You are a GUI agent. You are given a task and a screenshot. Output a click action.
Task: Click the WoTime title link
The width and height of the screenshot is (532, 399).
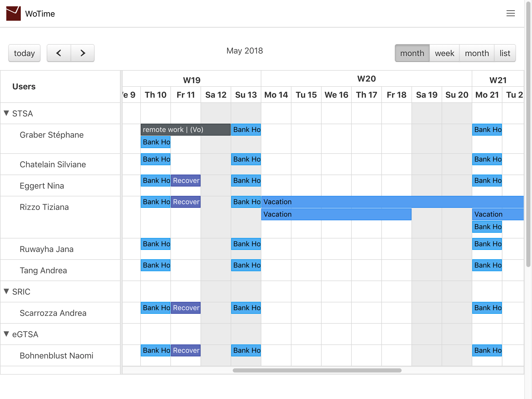(x=40, y=14)
